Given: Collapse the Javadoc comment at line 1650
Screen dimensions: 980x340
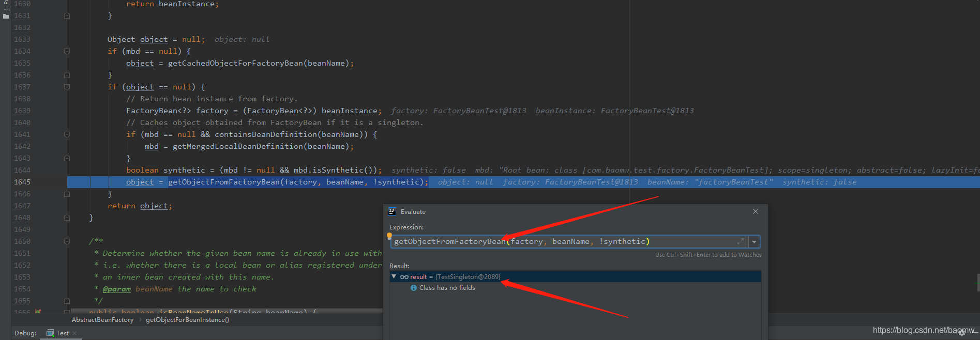Looking at the screenshot, I should coord(67,241).
